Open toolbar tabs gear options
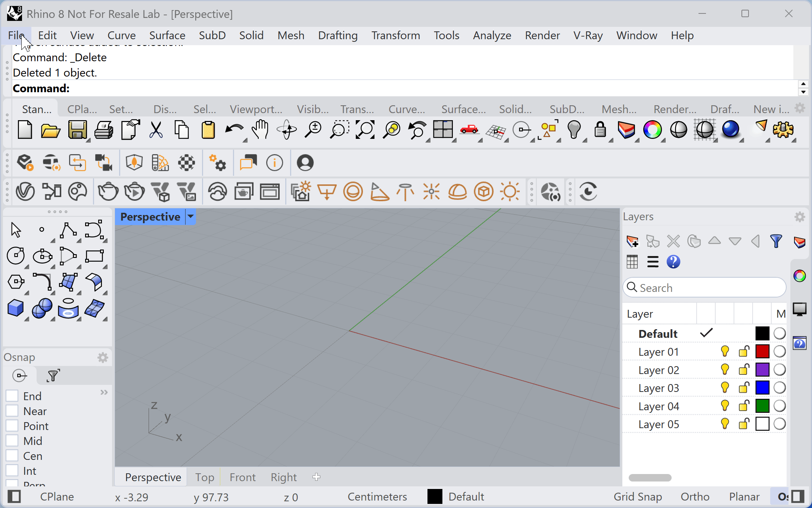Image resolution: width=812 pixels, height=508 pixels. coord(800,108)
